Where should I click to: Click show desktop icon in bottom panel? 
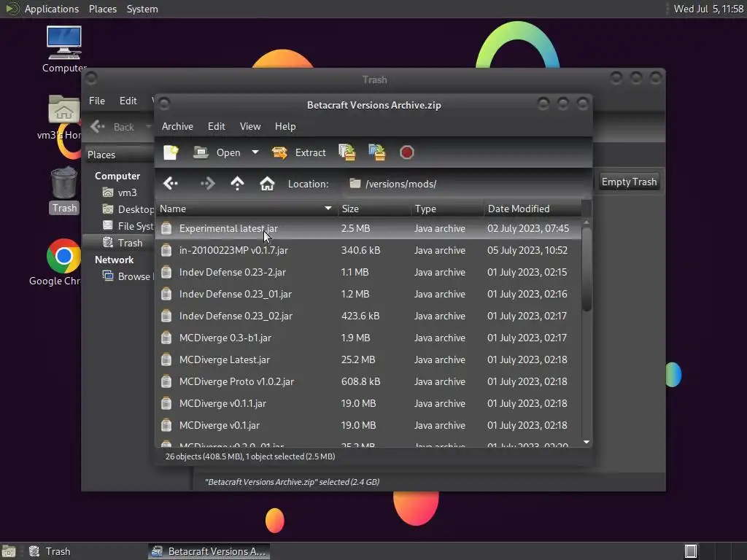click(9, 551)
